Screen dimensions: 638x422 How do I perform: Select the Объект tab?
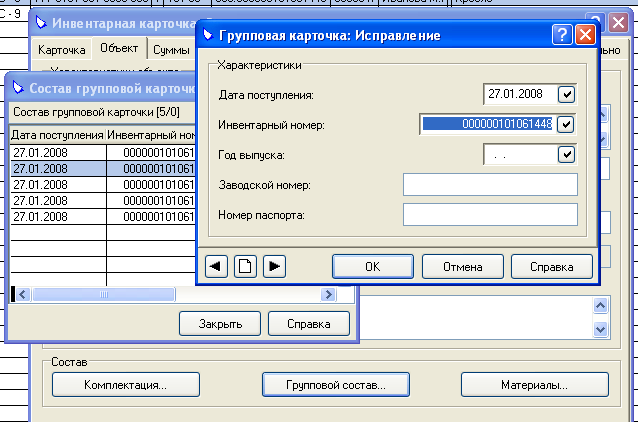[119, 49]
